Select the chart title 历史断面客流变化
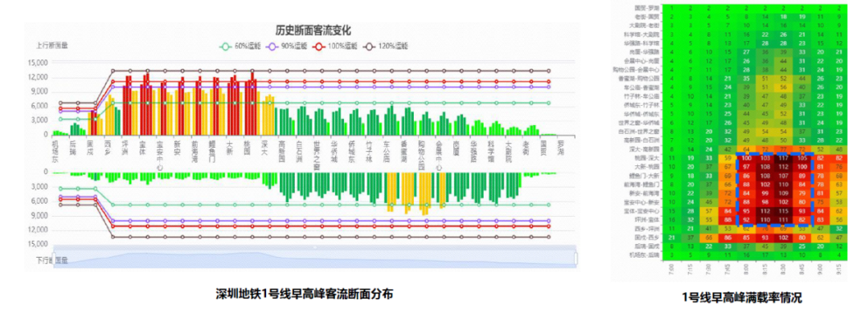This screenshot has height=313, width=868. (313, 30)
